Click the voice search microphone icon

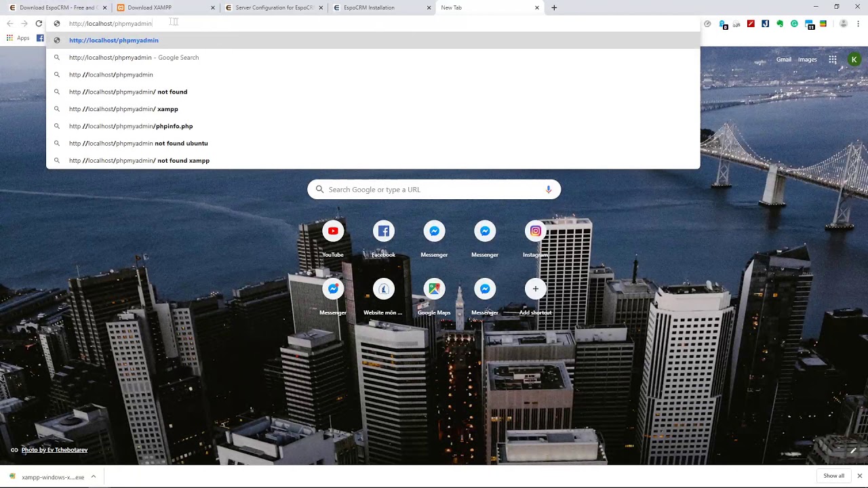tap(549, 190)
